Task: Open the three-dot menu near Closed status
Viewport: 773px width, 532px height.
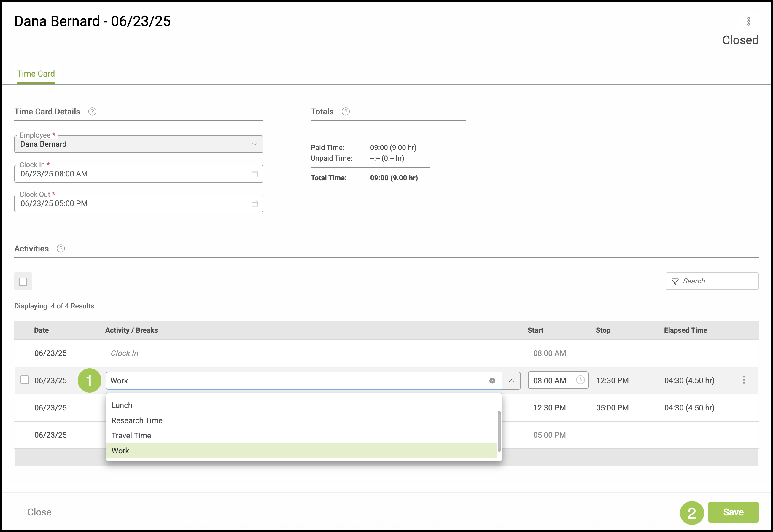Action: [x=748, y=21]
